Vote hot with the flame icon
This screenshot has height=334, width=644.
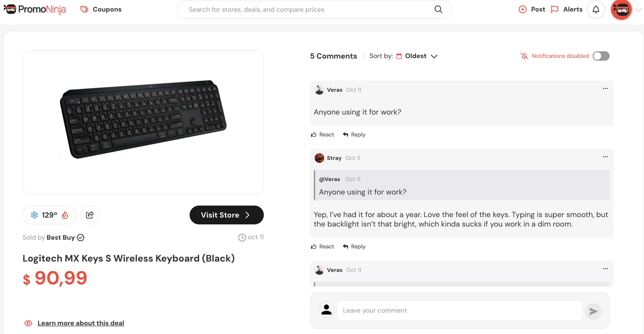[x=65, y=215]
